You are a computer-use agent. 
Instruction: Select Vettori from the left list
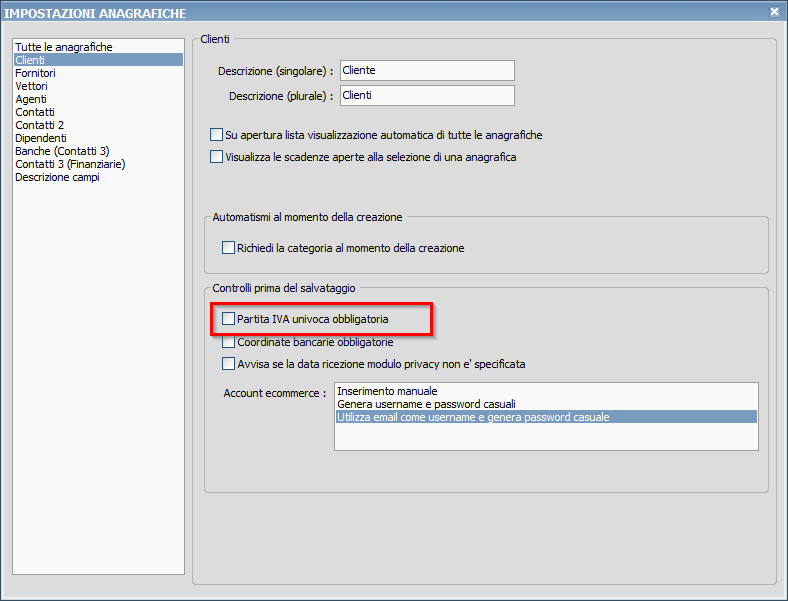point(31,86)
